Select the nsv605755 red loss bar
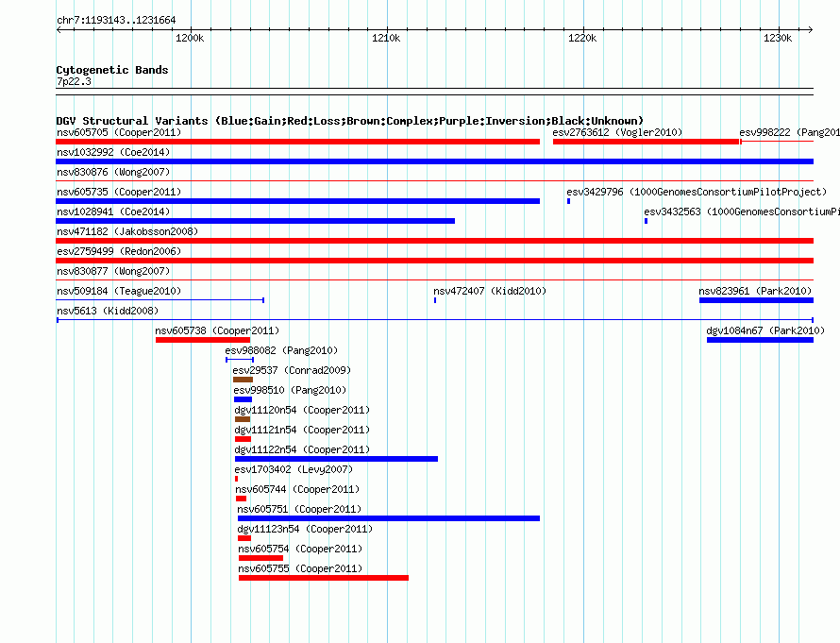Screen dimensions: 840x643 pyautogui.click(x=324, y=578)
